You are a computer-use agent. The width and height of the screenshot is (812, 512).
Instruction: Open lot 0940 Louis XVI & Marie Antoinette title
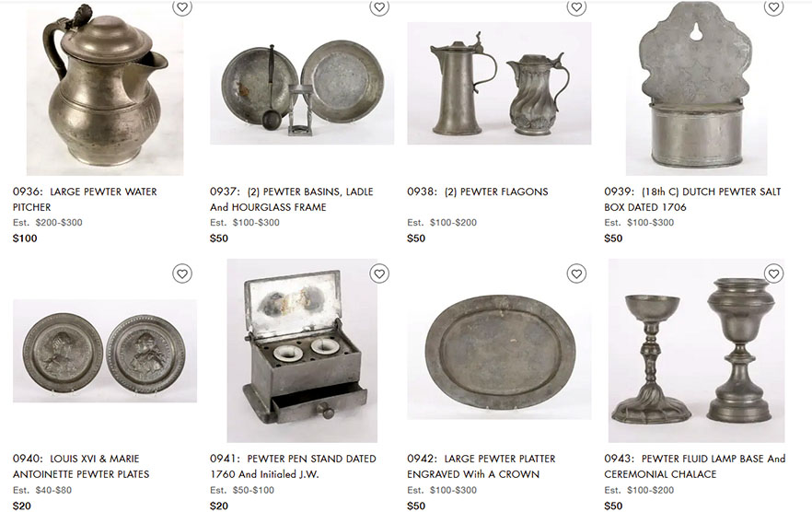pos(81,466)
